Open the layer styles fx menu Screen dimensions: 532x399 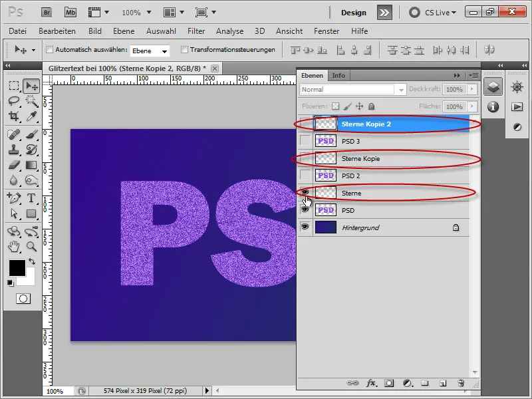370,384
